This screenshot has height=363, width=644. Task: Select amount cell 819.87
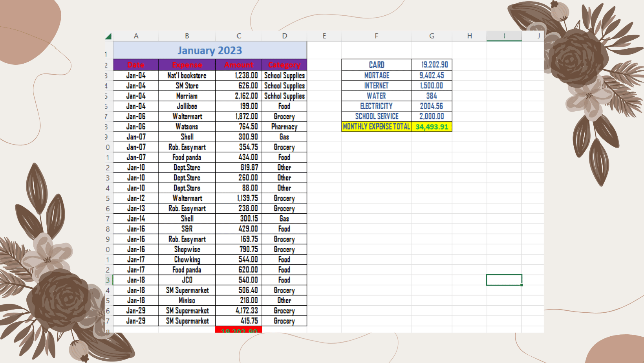click(239, 167)
